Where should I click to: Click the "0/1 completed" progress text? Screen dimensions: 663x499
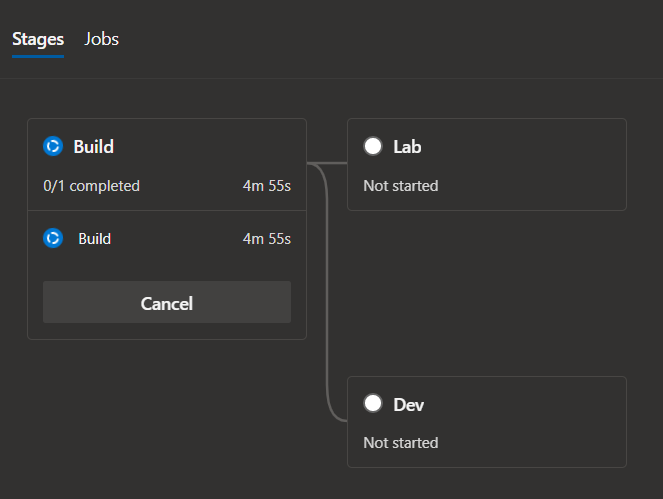pos(92,186)
